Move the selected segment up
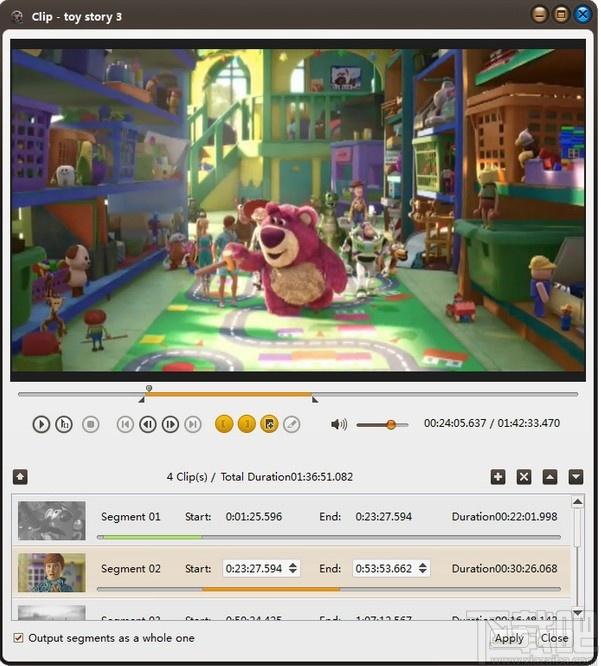This screenshot has height=666, width=601. [549, 477]
